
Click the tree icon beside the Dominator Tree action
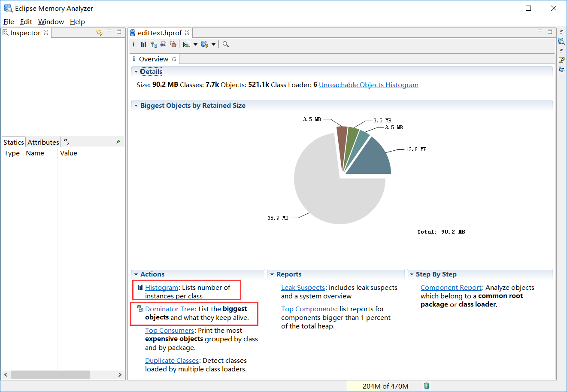click(140, 308)
